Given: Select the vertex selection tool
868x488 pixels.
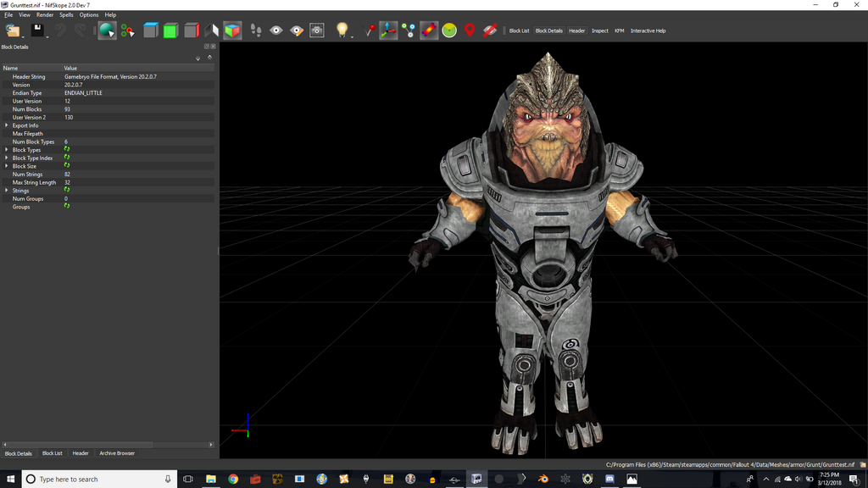Looking at the screenshot, I should [128, 31].
